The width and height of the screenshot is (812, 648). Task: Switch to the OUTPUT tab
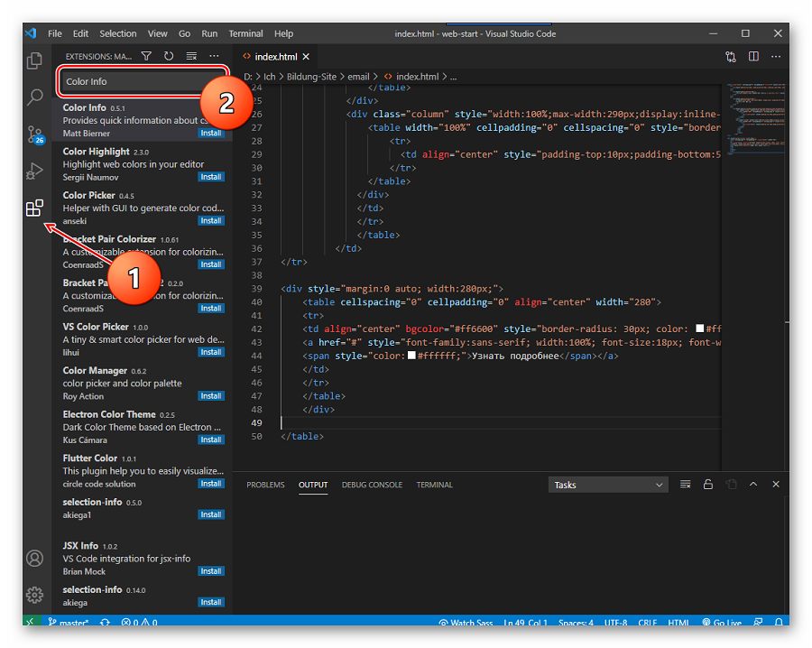coord(313,485)
